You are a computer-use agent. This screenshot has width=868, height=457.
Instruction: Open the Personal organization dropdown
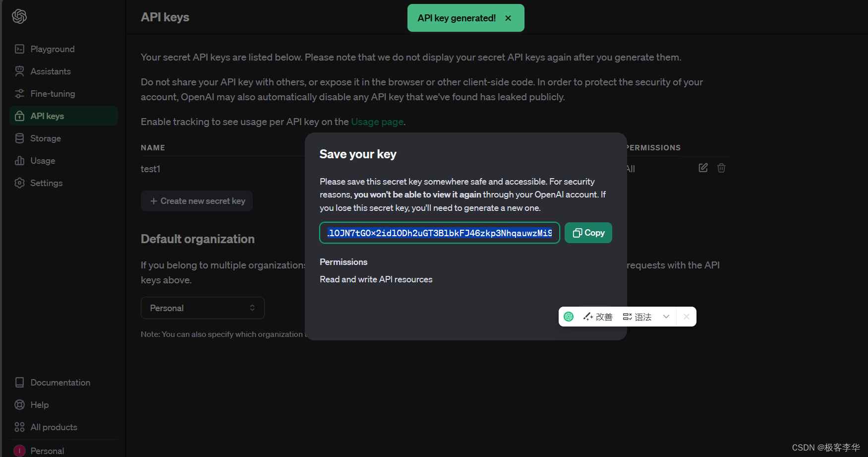tap(203, 308)
